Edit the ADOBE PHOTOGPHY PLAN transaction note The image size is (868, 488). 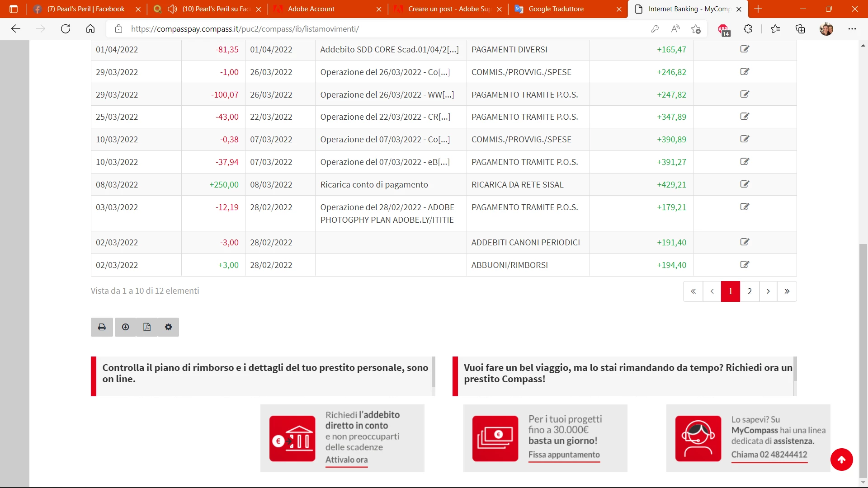pyautogui.click(x=745, y=207)
